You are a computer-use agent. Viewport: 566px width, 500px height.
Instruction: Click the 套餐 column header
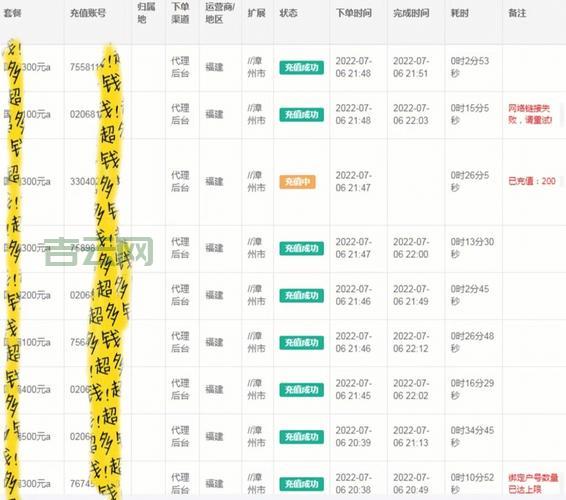point(13,13)
